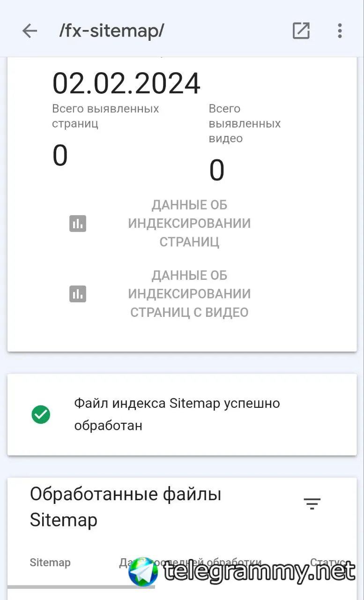Click the bar chart icon for video indexing
Screen dimensions: 364x600
78,294
